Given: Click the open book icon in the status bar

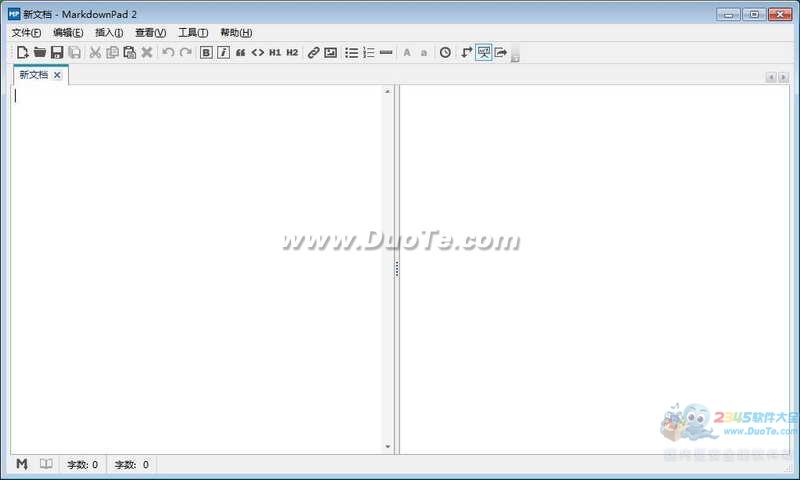Looking at the screenshot, I should pyautogui.click(x=46, y=464).
